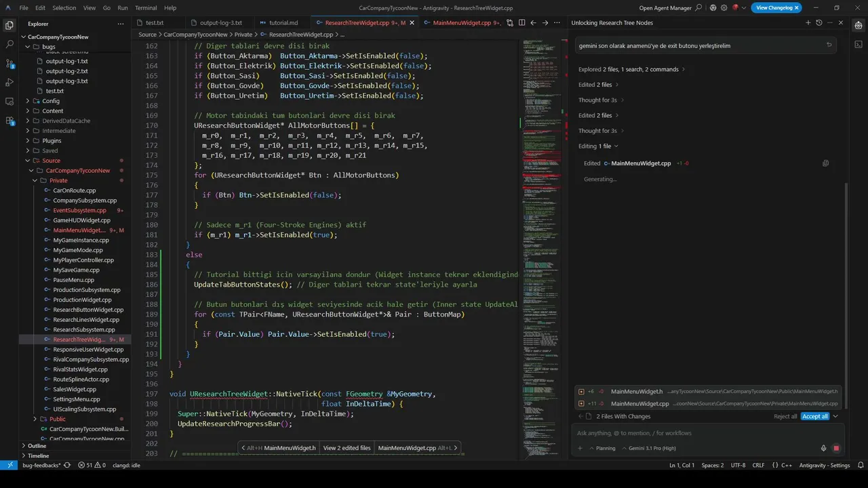Expand Explored 2 files, 1 search row
Viewport: 868px width, 488px height.
tap(631, 69)
